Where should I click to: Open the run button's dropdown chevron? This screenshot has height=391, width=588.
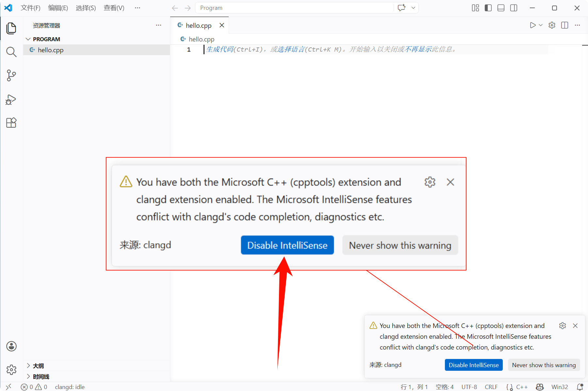(541, 25)
